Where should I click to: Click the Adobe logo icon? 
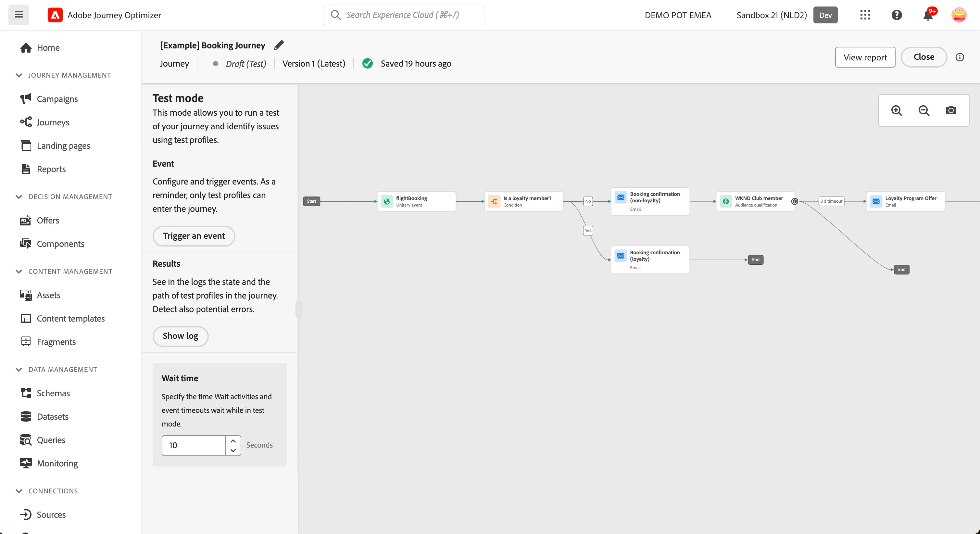pyautogui.click(x=55, y=15)
